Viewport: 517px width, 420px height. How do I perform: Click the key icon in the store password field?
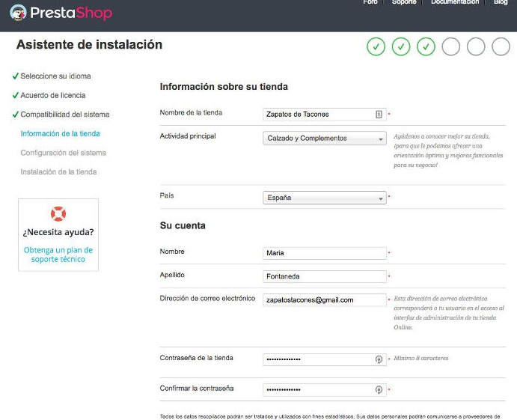[379, 359]
